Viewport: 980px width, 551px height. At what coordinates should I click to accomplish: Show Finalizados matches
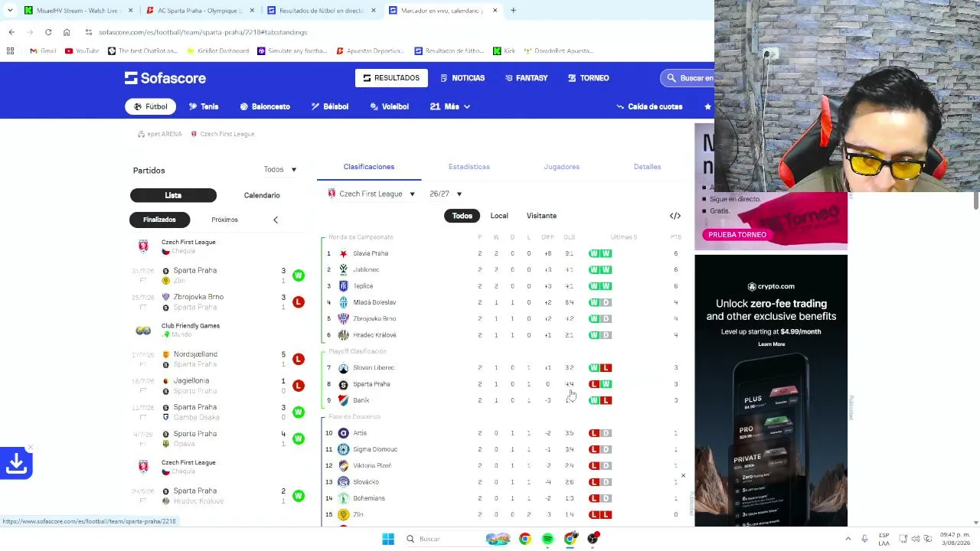159,220
